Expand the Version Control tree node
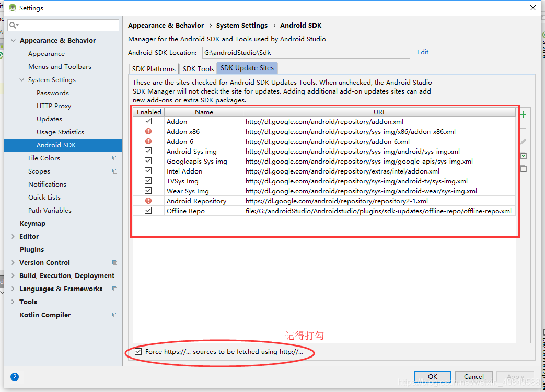This screenshot has width=545, height=392. click(x=13, y=263)
